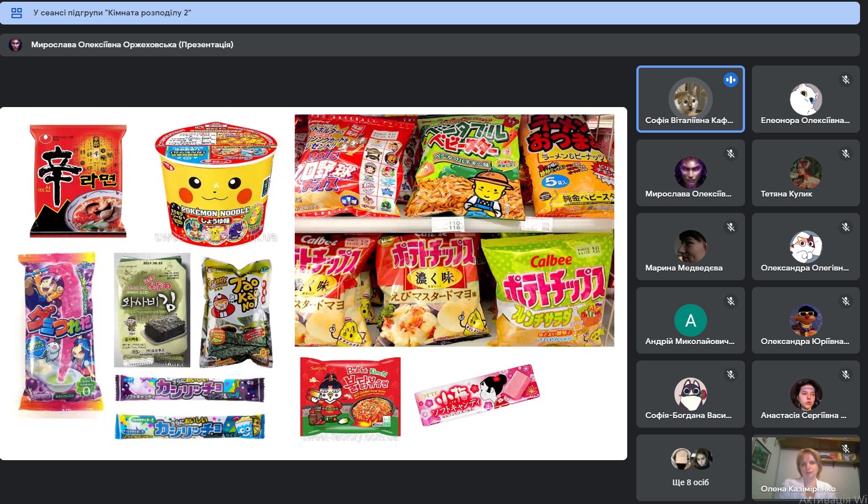Image resolution: width=868 pixels, height=504 pixels.
Task: Click the name label "Елеонора Олексіївна..."
Action: click(x=805, y=120)
